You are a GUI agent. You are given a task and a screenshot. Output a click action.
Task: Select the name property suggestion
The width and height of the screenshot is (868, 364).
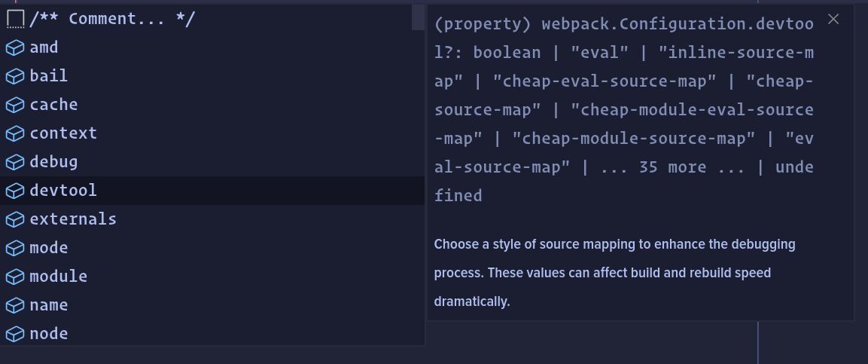pyautogui.click(x=212, y=305)
